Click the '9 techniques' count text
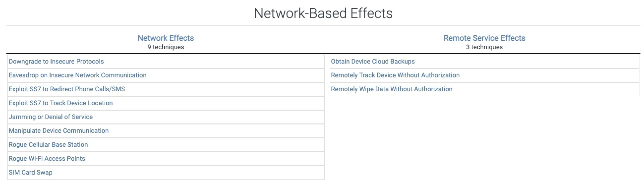 click(165, 47)
